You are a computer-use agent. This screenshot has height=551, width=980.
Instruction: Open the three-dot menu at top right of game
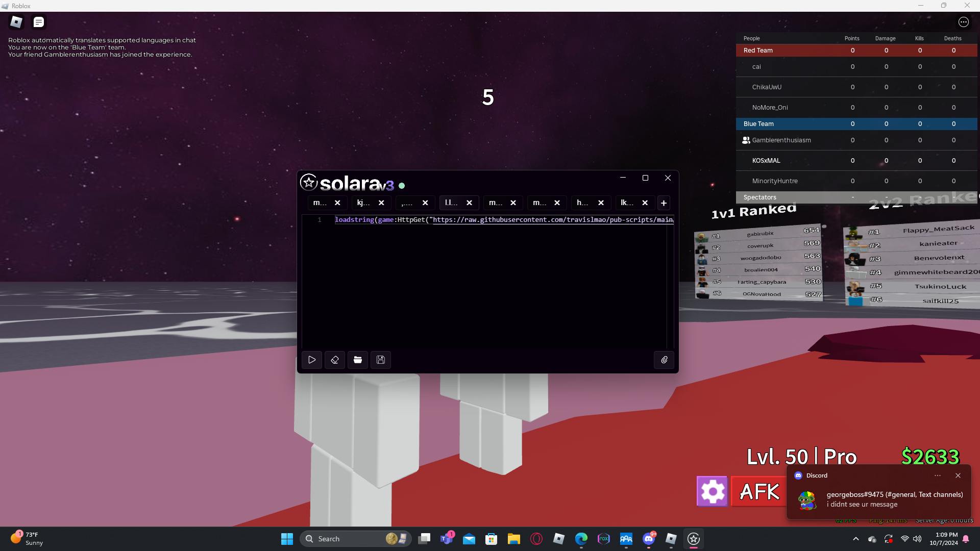point(963,22)
